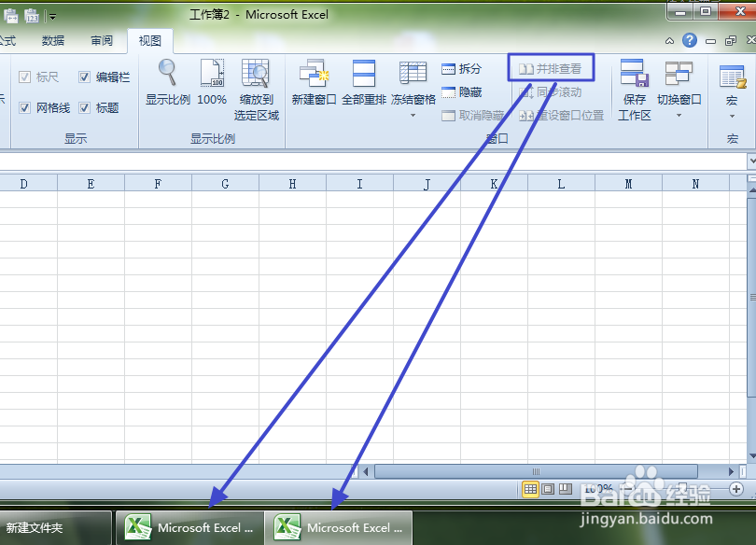Open 新建文件夹 taskbar button
756x545 pixels.
[55, 527]
